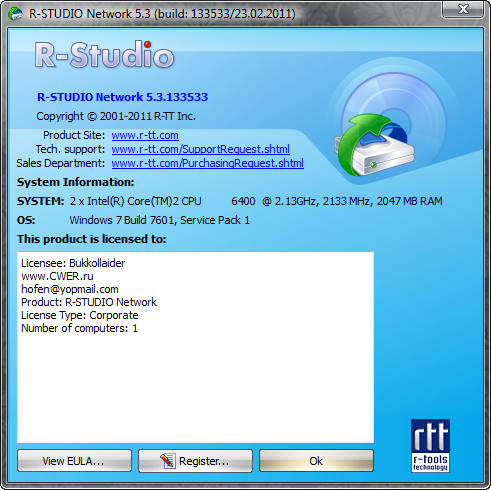Click the rtt r-tools technology logo

(430, 446)
